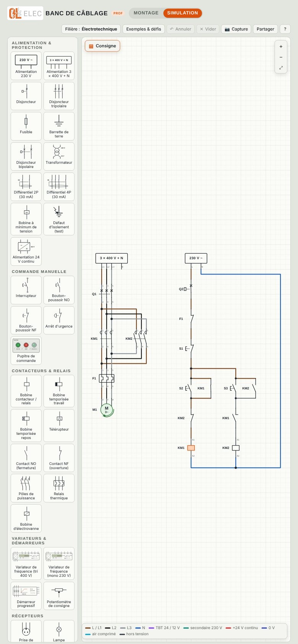Choose the Transformateur component
The image size is (298, 644).
click(59, 157)
